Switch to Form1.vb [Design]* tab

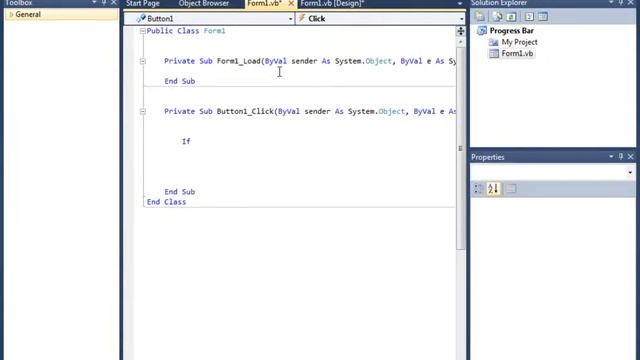pyautogui.click(x=332, y=3)
